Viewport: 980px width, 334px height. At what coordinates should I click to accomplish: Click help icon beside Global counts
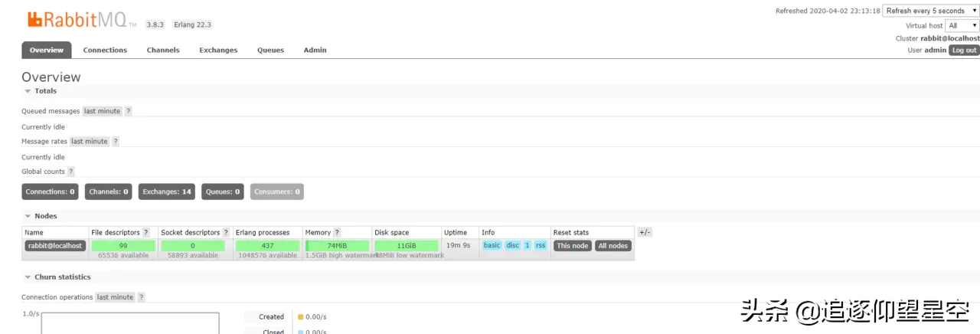click(71, 172)
